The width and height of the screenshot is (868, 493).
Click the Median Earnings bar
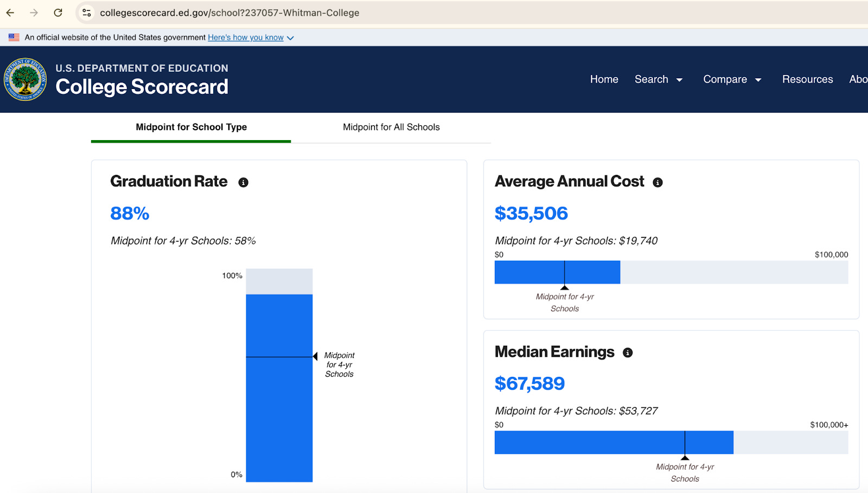671,443
